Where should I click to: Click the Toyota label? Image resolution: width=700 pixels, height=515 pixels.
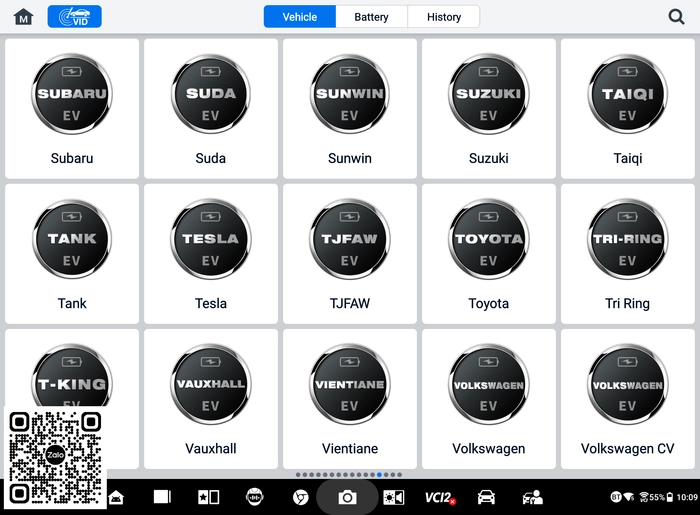pyautogui.click(x=489, y=303)
